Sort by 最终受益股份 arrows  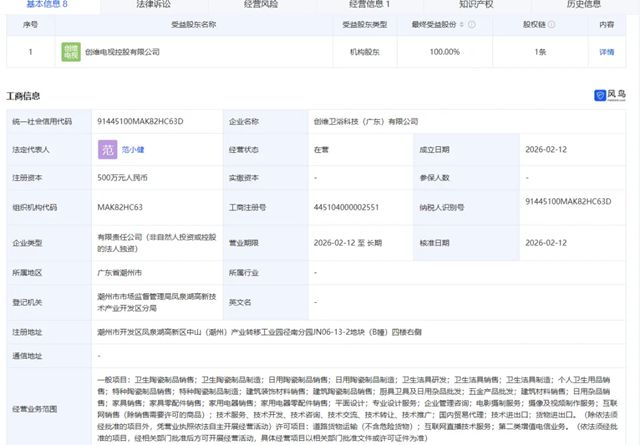tap(462, 24)
